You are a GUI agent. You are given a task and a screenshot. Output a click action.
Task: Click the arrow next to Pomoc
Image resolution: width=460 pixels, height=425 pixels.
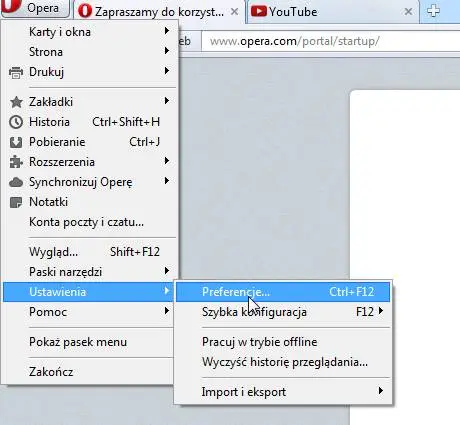(167, 311)
